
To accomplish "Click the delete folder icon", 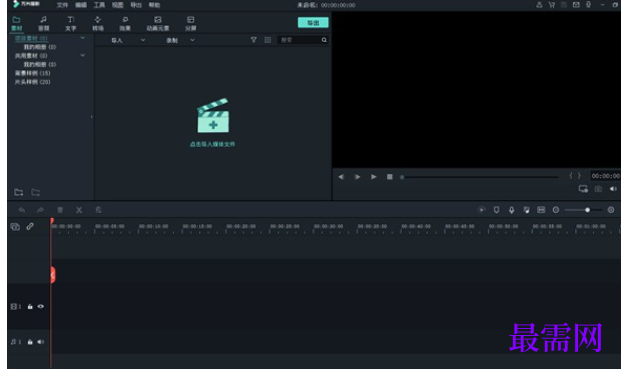I will 36,192.
